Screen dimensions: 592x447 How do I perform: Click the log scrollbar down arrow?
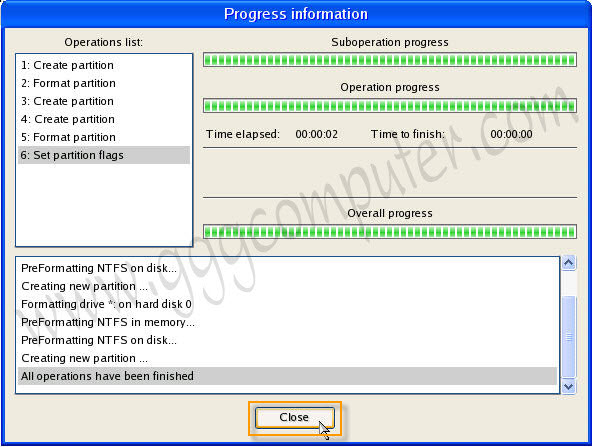click(x=569, y=387)
